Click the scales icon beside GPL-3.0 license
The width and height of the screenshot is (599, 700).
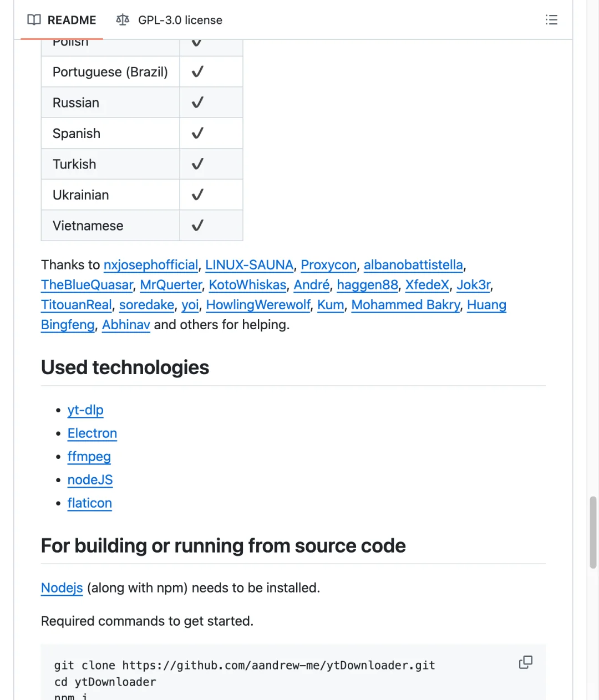[x=123, y=20]
